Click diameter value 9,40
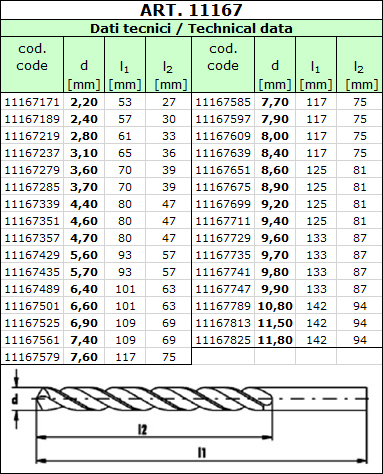This screenshot has height=474, width=383. point(275,221)
